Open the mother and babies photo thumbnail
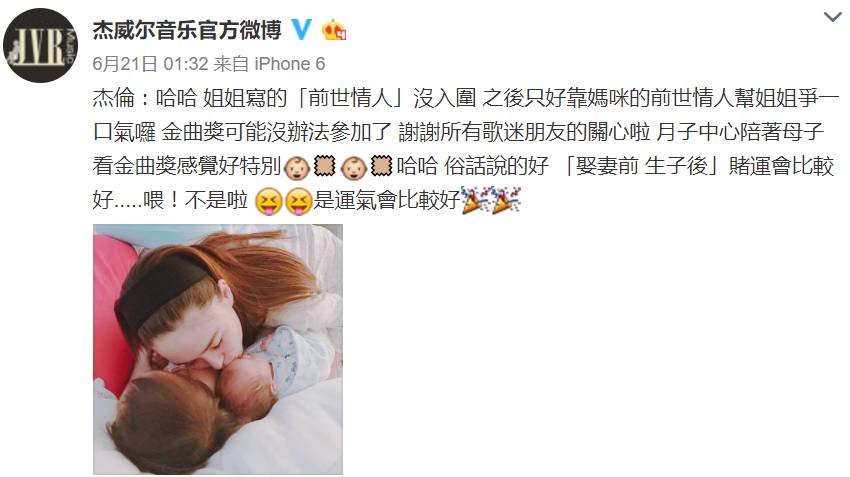The image size is (850, 477). tap(218, 350)
